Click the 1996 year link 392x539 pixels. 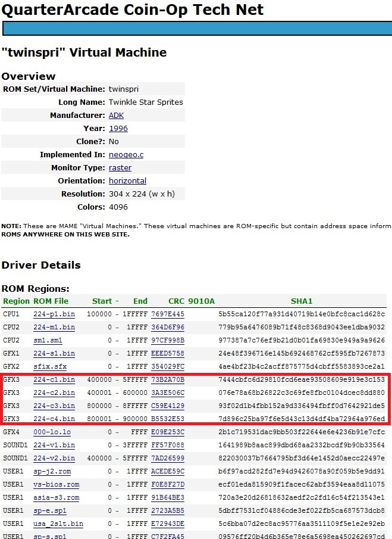(118, 128)
